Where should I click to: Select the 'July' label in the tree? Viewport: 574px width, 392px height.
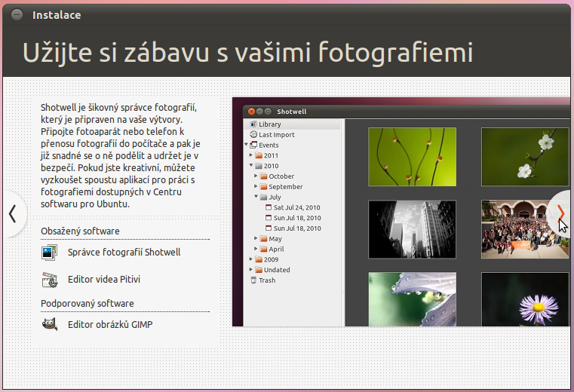[x=275, y=197]
